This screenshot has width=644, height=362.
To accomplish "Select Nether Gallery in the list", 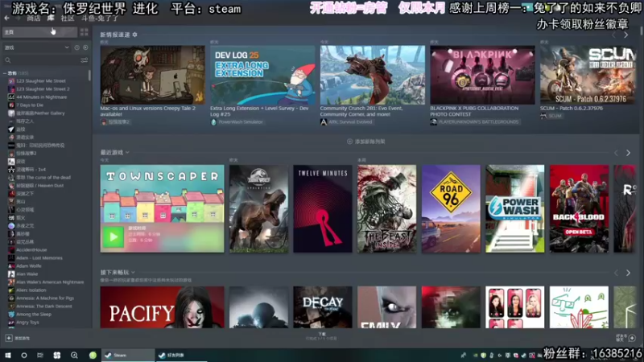I will [x=40, y=113].
